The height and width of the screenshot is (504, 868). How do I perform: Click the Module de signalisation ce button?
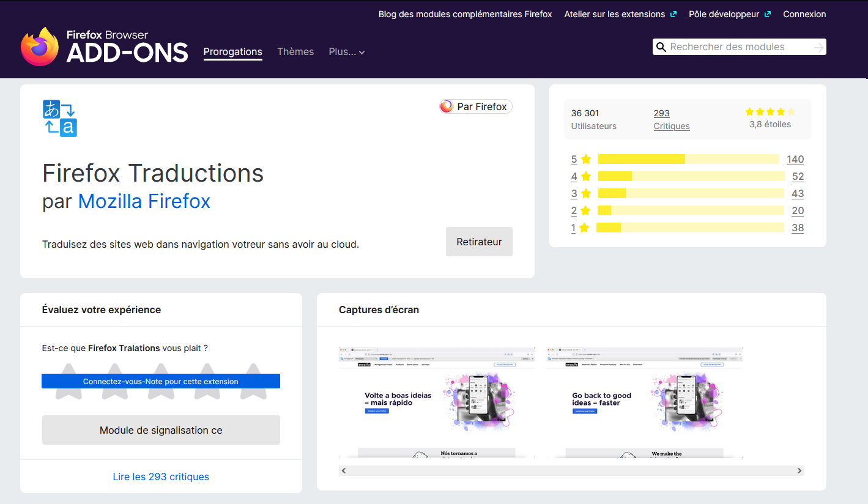pyautogui.click(x=161, y=430)
